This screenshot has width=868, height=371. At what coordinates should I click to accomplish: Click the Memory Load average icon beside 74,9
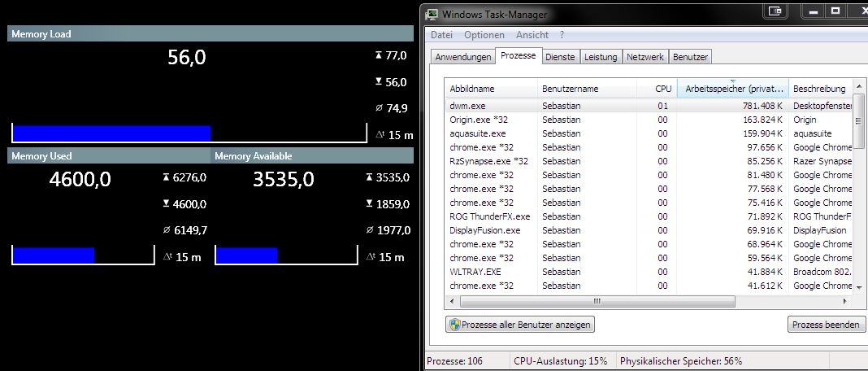coord(379,108)
